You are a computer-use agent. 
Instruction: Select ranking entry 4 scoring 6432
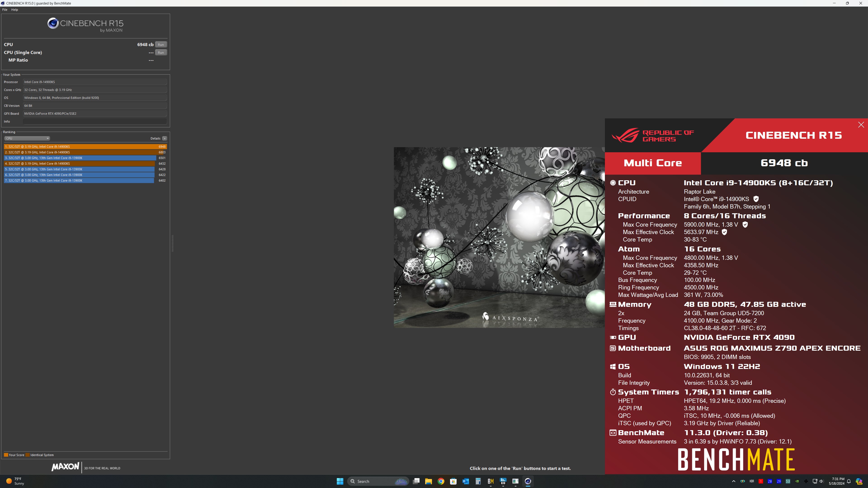tap(85, 164)
